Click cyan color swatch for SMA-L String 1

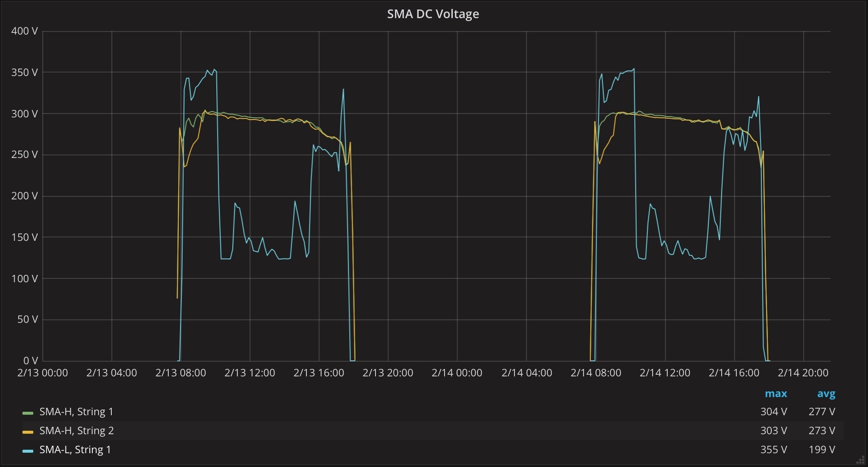point(28,451)
